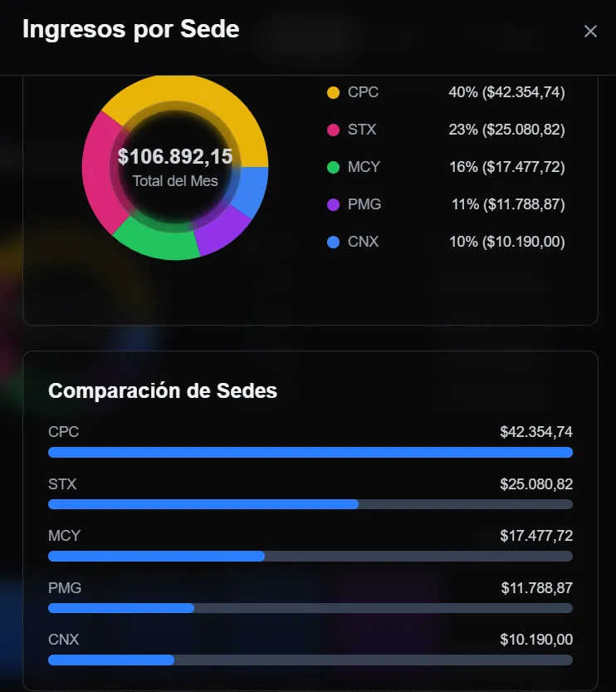Click the green MCY legend dot
This screenshot has height=692, width=616.
[334, 167]
